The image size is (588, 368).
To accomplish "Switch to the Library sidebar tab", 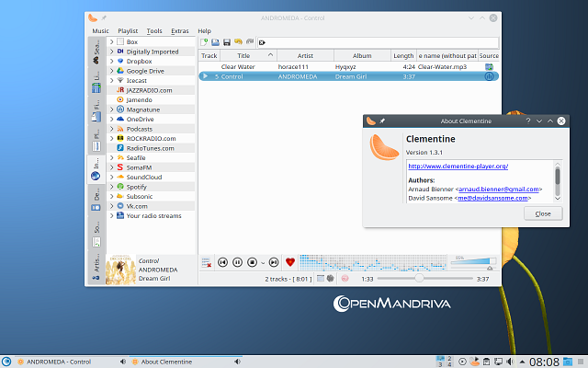I will pos(96,82).
